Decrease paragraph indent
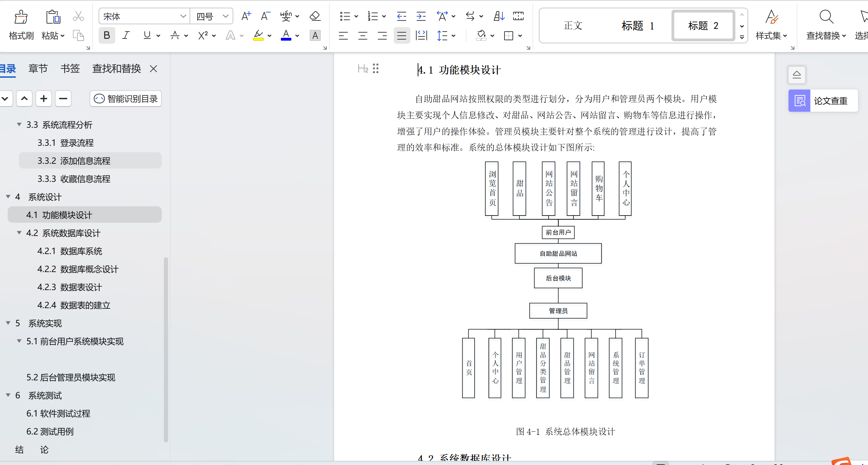Image resolution: width=868 pixels, height=465 pixels. (x=401, y=16)
